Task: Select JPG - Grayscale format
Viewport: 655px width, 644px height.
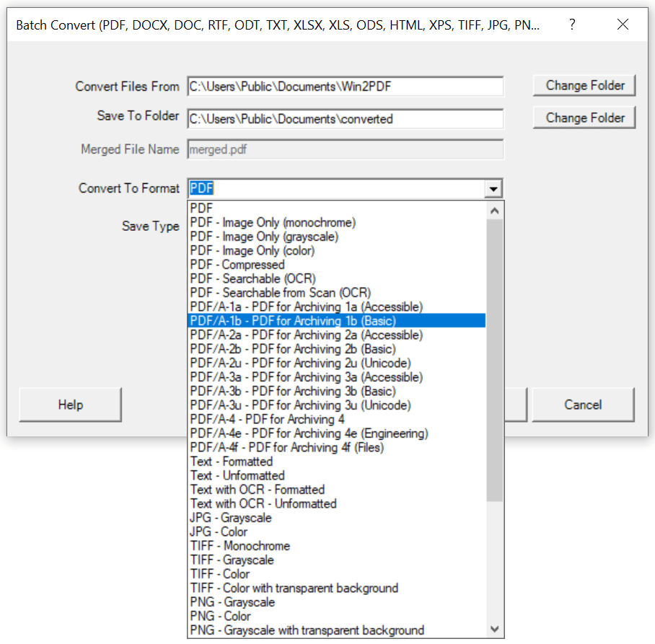Action: [337, 518]
